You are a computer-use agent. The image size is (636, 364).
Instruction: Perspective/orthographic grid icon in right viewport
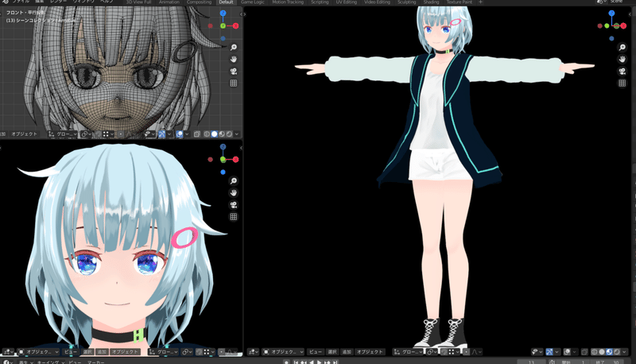[x=622, y=83]
